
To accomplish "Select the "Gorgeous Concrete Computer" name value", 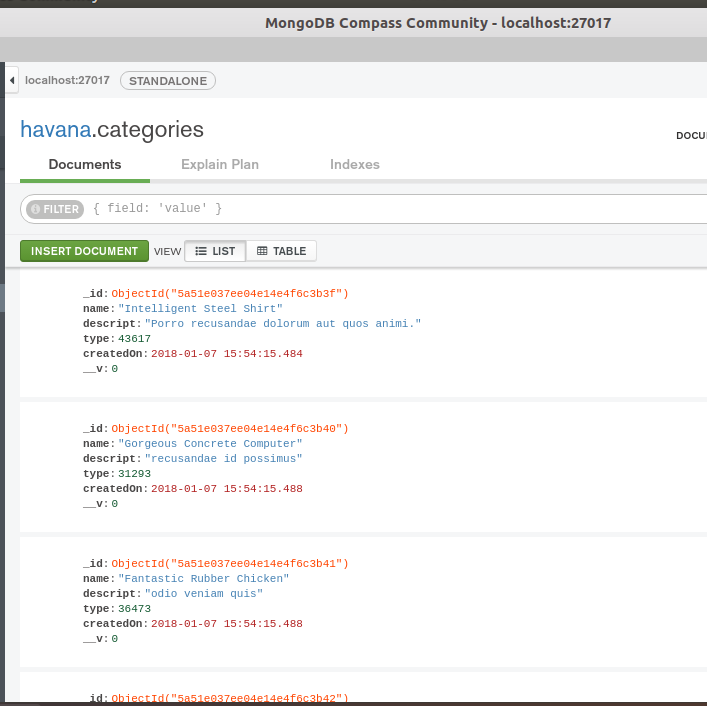I will (x=210, y=443).
